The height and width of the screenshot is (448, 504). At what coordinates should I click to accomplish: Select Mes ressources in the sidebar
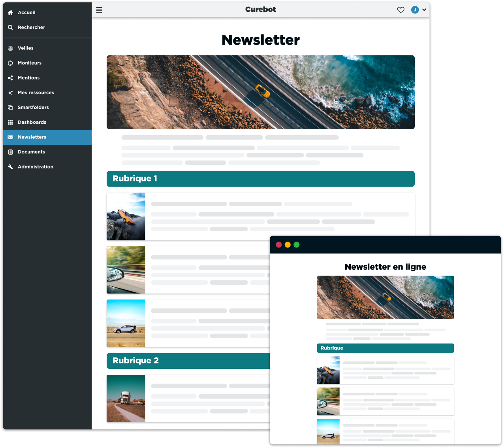point(47,93)
